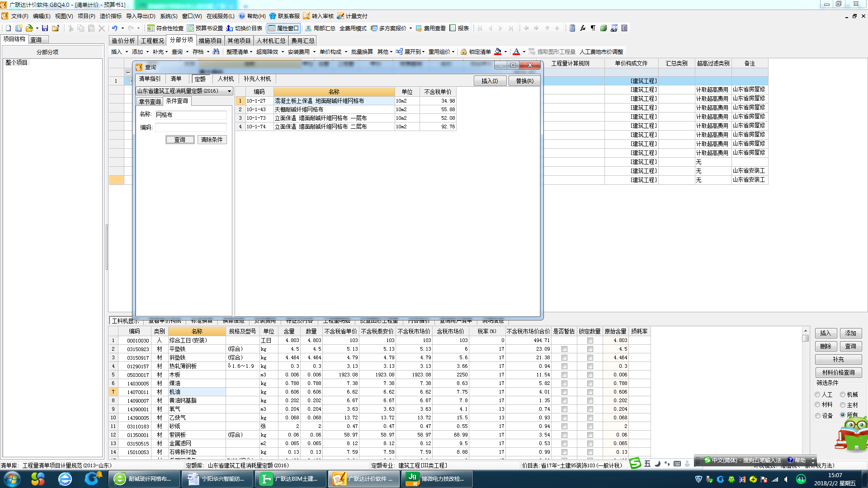Click the new file icon
Viewport: 868px width, 488px height.
tap(8, 28)
